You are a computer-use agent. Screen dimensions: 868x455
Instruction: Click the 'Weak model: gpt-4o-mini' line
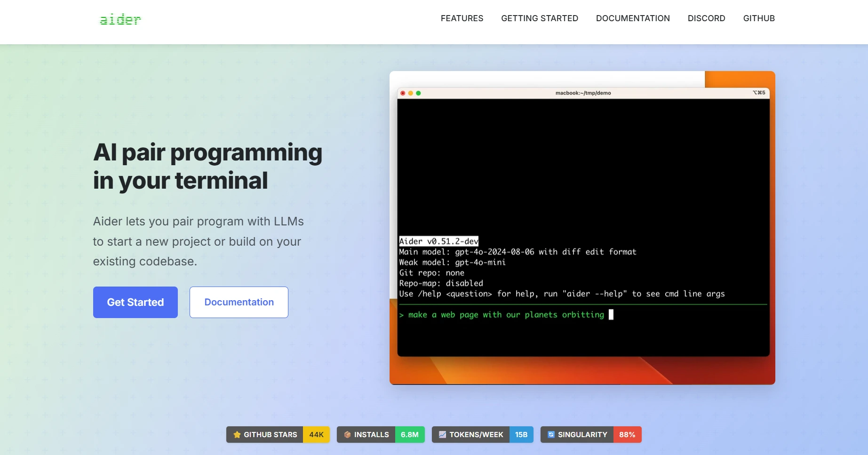[x=452, y=262]
